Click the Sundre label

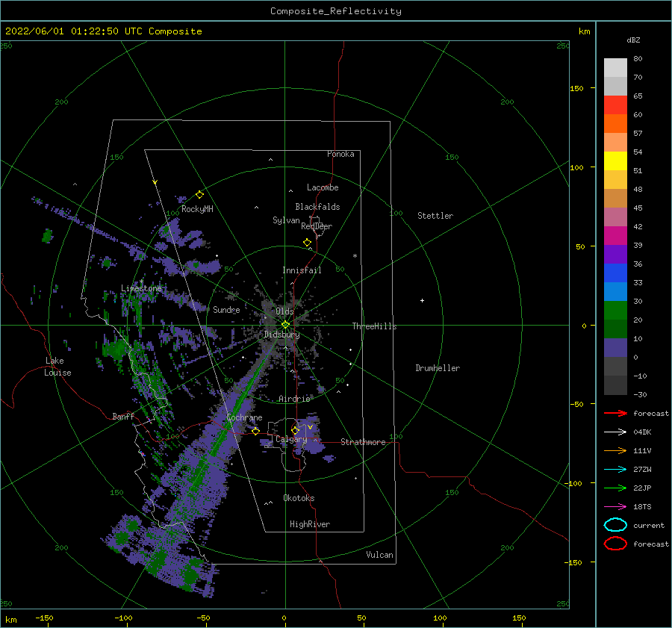point(226,309)
